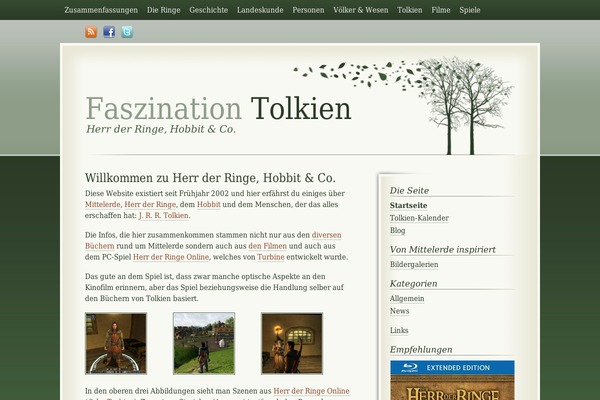Click the Faszination Tolkien site title
The height and width of the screenshot is (400, 600).
218,108
